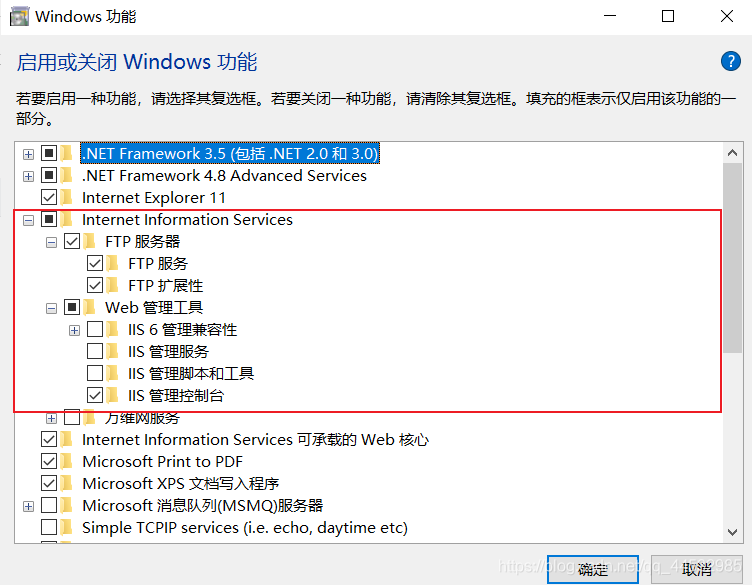This screenshot has width=752, height=585.
Task: Click the Windows Features title bar icon
Action: pyautogui.click(x=17, y=17)
